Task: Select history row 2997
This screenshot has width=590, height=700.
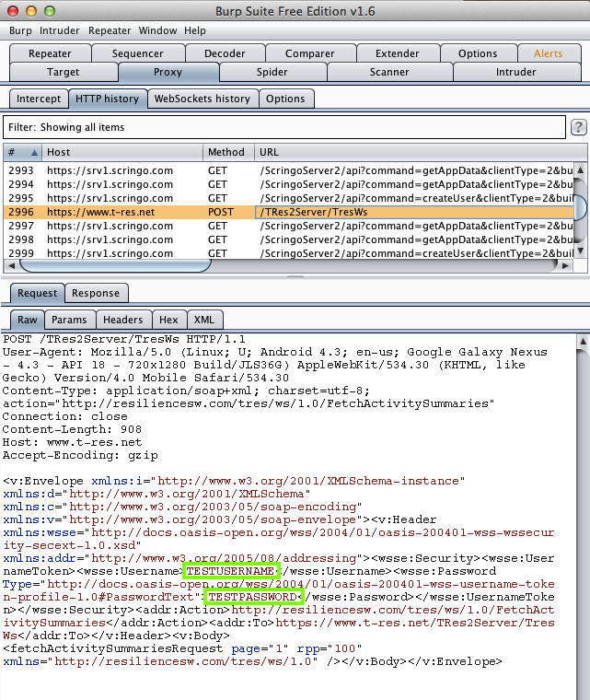Action: 288,226
